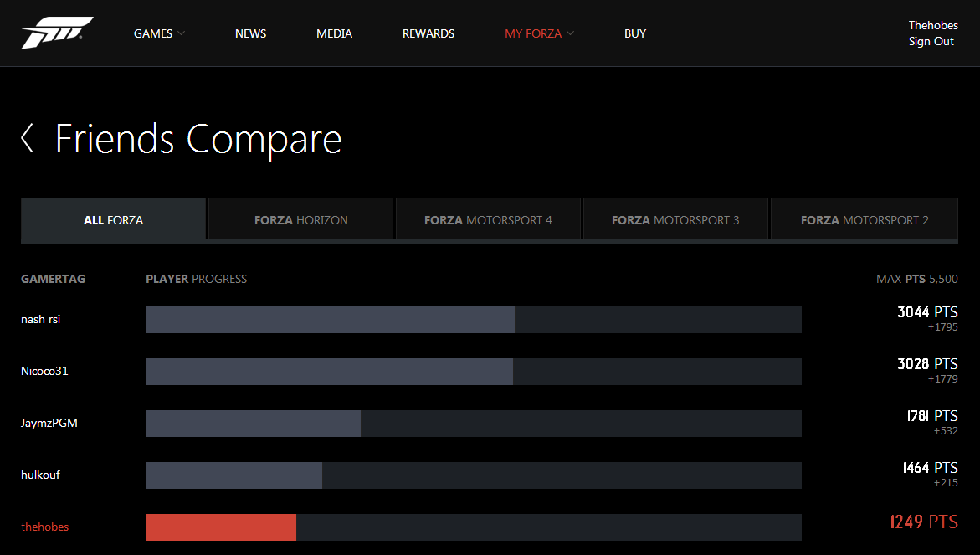Screen dimensions: 980x555
Task: Select the red thehobes gamertag
Action: click(45, 527)
